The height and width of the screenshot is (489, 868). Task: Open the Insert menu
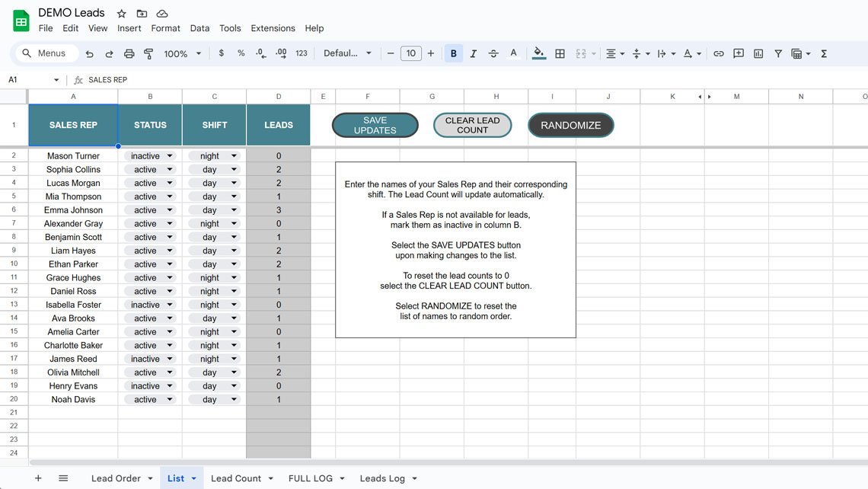129,28
